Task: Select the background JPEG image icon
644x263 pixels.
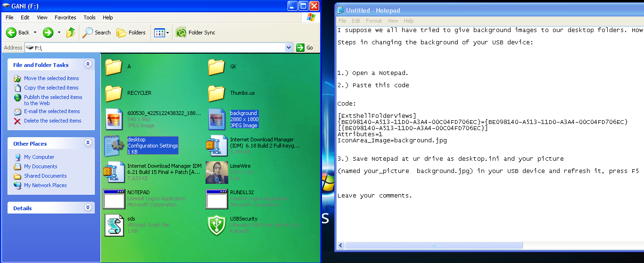Action: point(216,120)
